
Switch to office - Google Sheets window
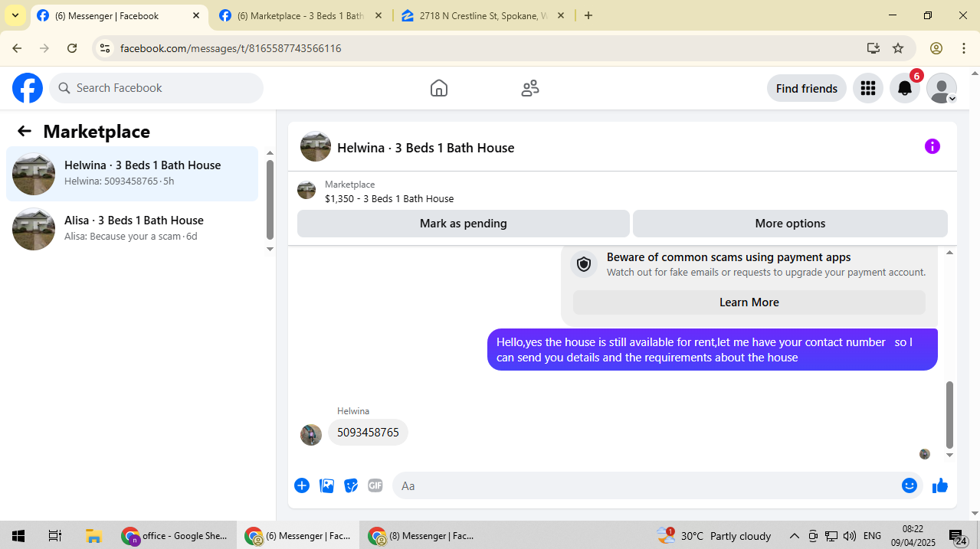pos(175,536)
